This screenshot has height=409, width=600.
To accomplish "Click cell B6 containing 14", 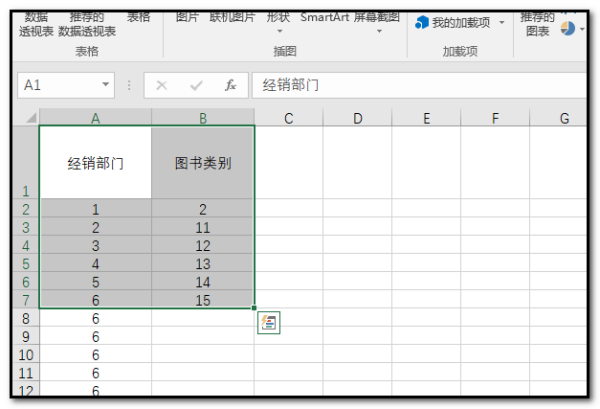I will tap(203, 281).
